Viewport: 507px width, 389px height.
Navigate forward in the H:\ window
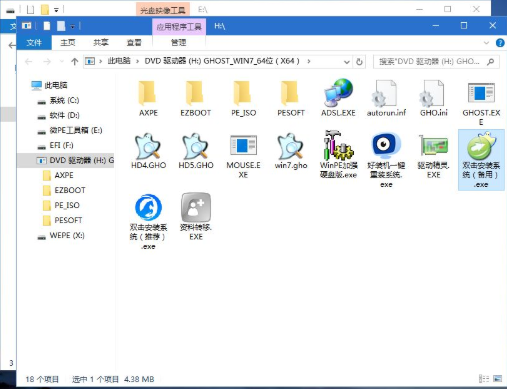click(47, 62)
